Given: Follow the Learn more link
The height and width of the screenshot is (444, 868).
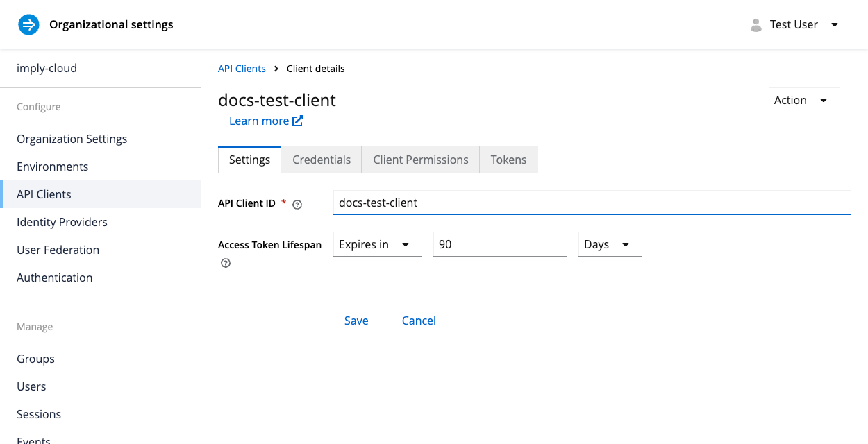Looking at the screenshot, I should [x=258, y=120].
